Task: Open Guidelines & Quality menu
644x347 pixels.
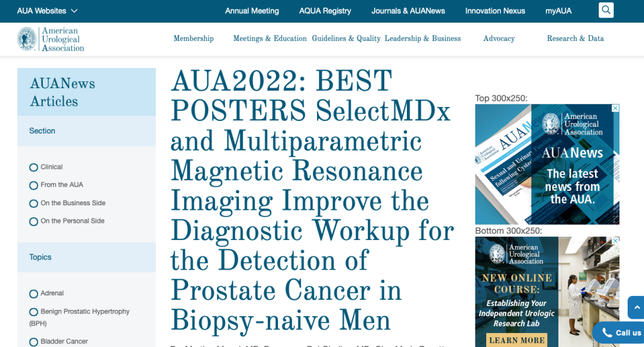Action: (x=347, y=38)
